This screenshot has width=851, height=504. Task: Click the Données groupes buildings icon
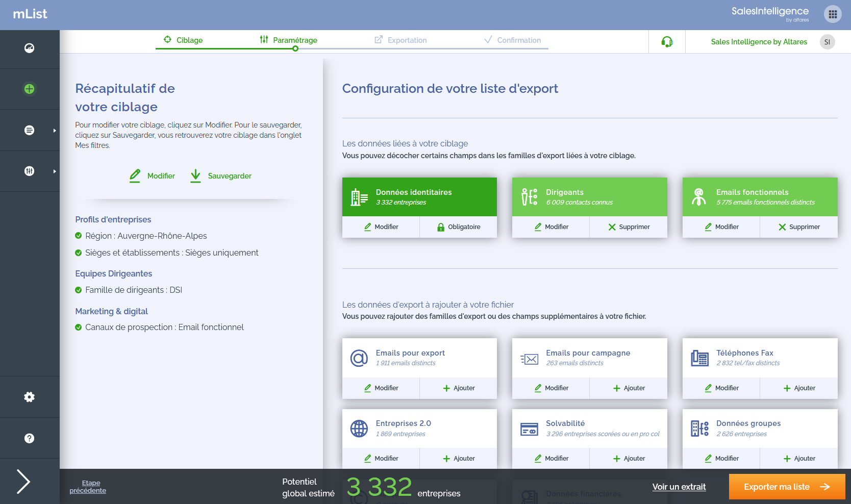pos(699,429)
